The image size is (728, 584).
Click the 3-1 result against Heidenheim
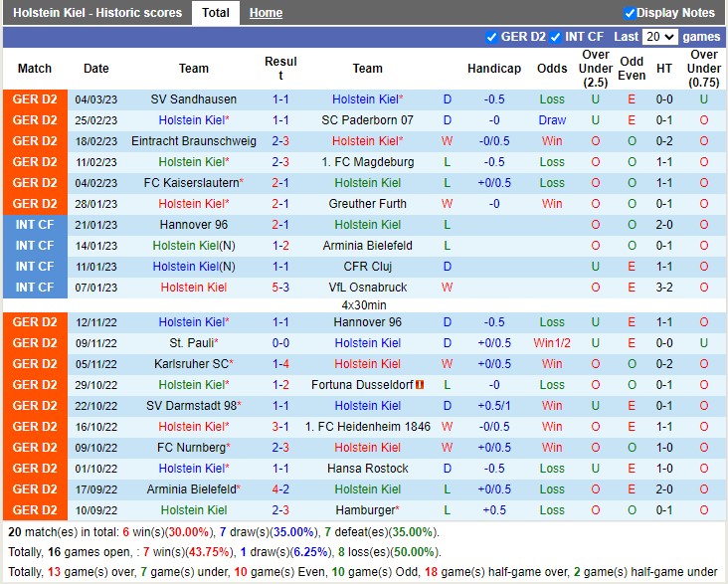pyautogui.click(x=280, y=427)
